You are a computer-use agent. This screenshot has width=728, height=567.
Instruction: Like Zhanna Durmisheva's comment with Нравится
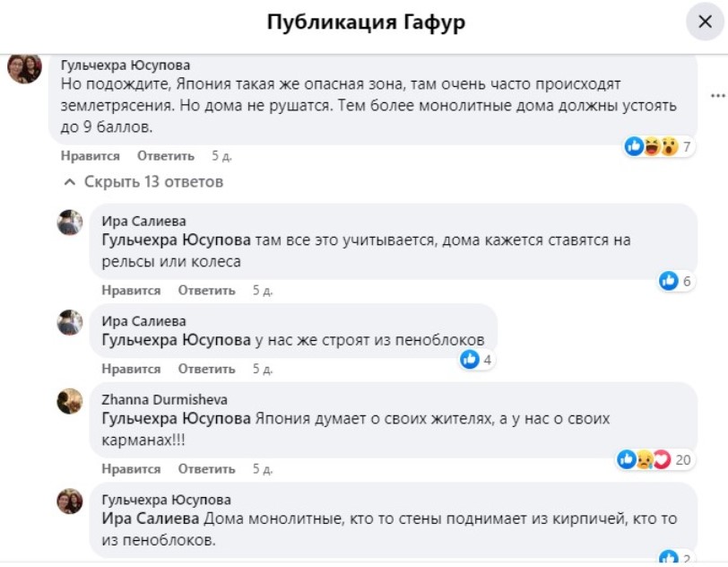pyautogui.click(x=131, y=469)
